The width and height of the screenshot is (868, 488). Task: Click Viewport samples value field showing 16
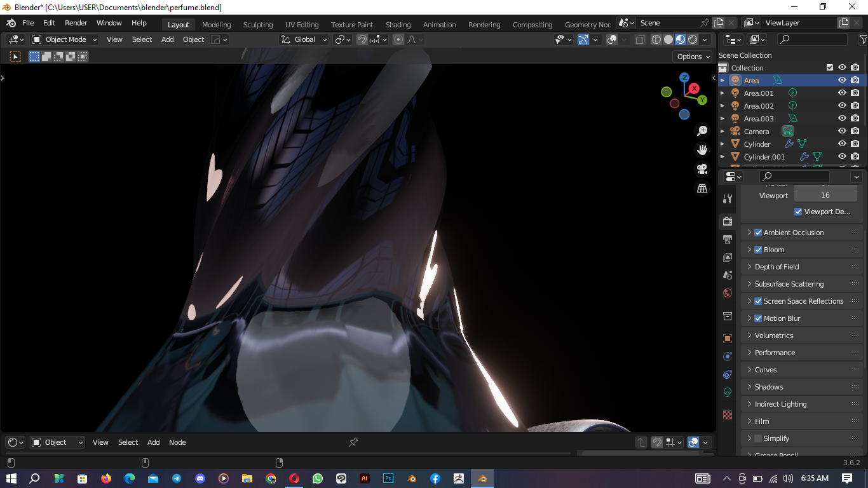point(825,195)
